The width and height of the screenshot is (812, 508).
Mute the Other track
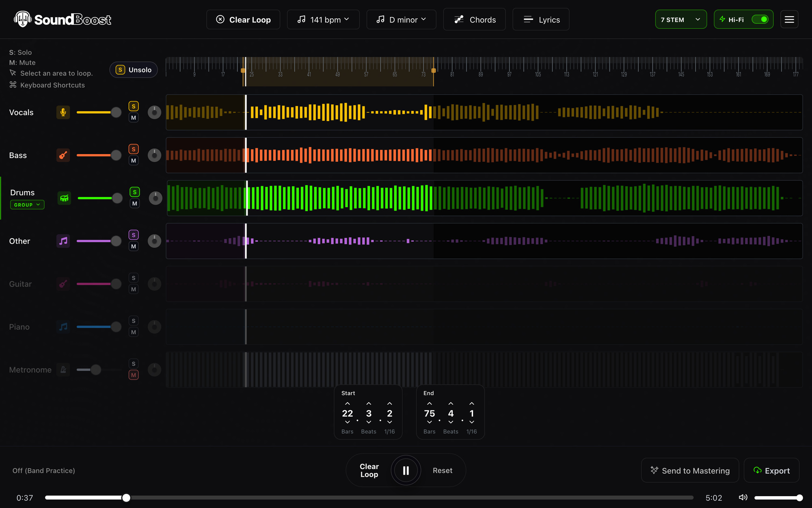click(134, 247)
